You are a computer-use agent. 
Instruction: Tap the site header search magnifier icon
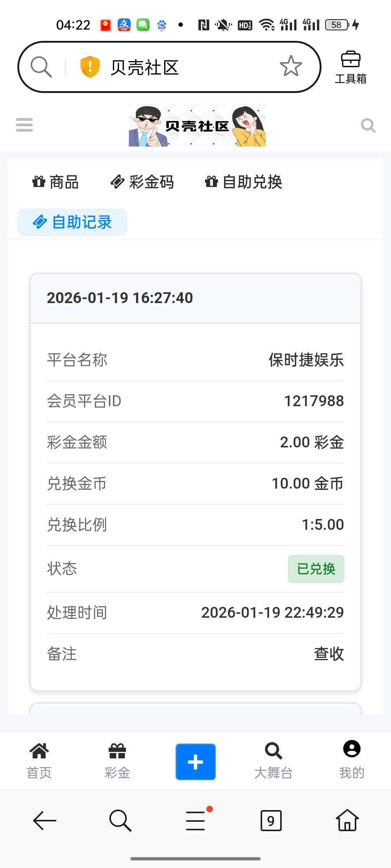[x=368, y=125]
